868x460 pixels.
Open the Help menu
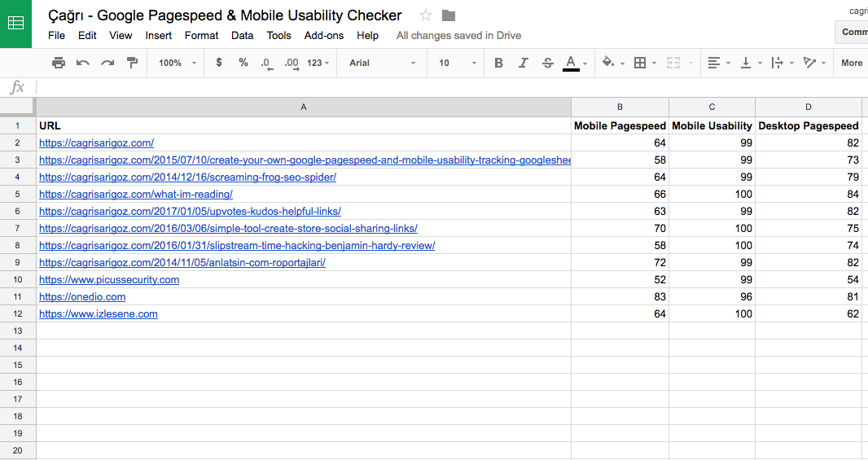pos(367,36)
